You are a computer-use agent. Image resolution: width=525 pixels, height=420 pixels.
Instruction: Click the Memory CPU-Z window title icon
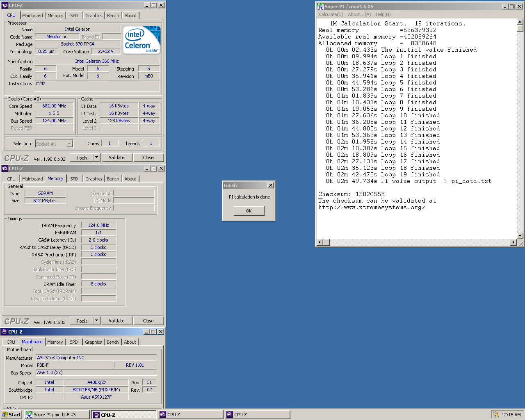click(x=5, y=169)
